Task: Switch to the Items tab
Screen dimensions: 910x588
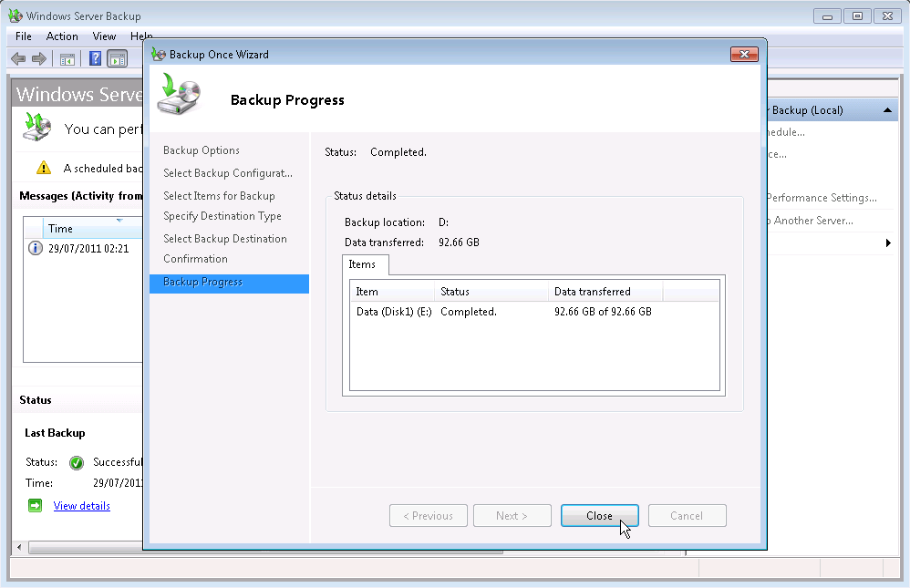Action: coord(365,265)
